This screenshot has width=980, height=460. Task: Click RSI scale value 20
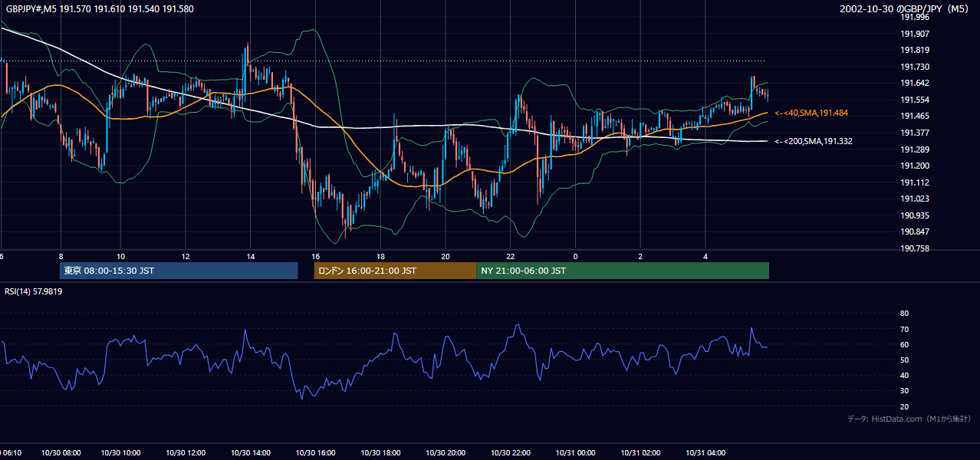coord(904,407)
